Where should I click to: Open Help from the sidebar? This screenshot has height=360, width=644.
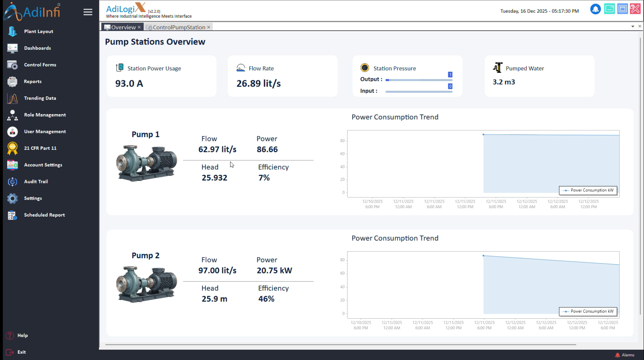click(22, 336)
